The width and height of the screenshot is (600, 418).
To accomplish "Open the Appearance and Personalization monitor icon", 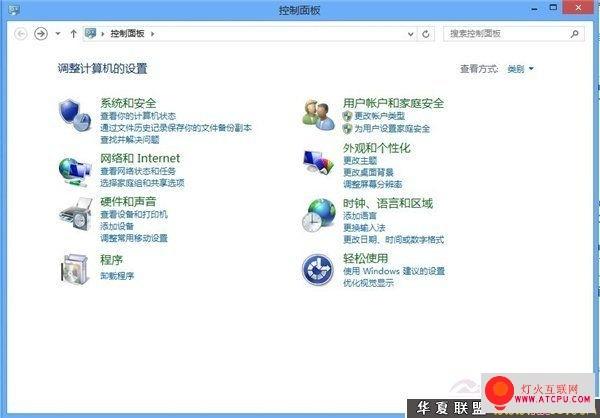I will point(318,162).
